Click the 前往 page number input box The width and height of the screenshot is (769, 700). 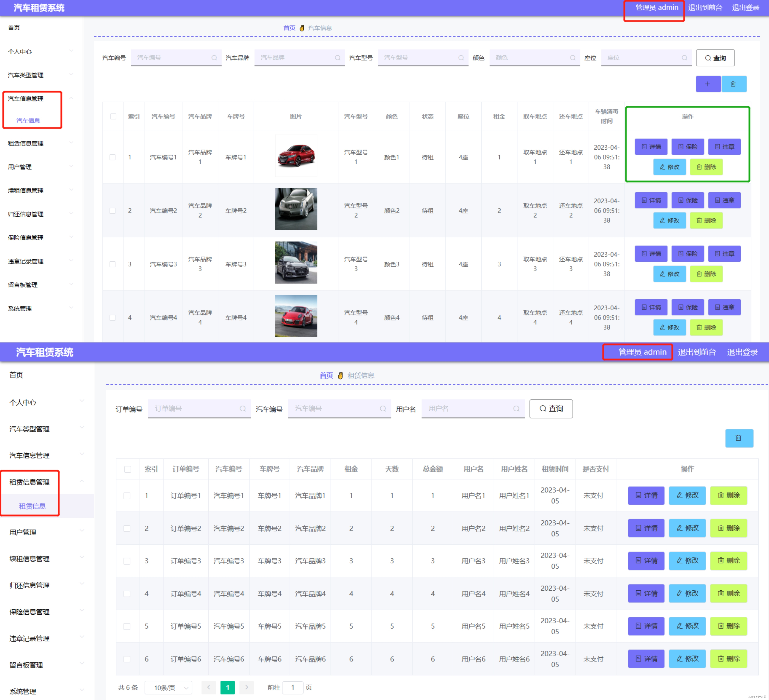tap(293, 687)
